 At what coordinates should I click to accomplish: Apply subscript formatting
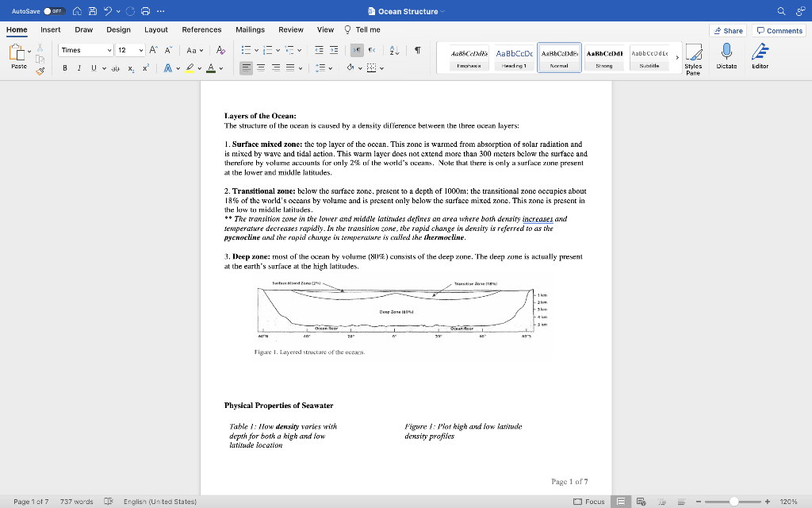pos(131,68)
